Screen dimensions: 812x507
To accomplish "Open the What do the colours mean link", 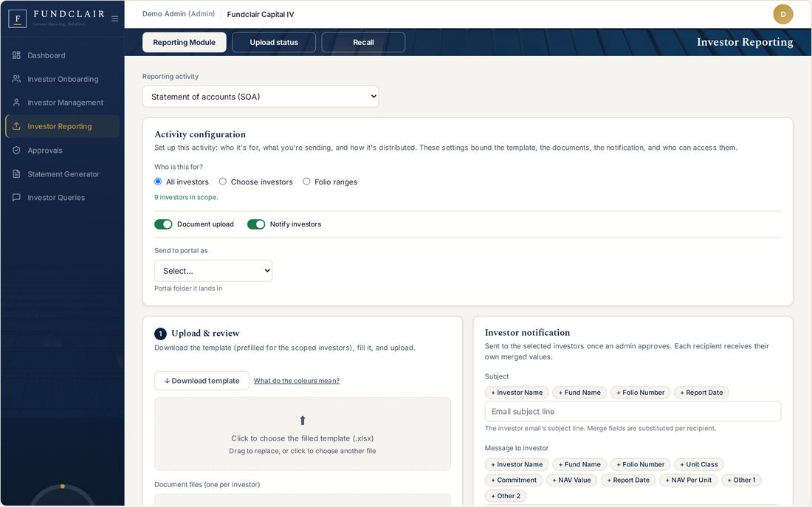I will point(297,381).
